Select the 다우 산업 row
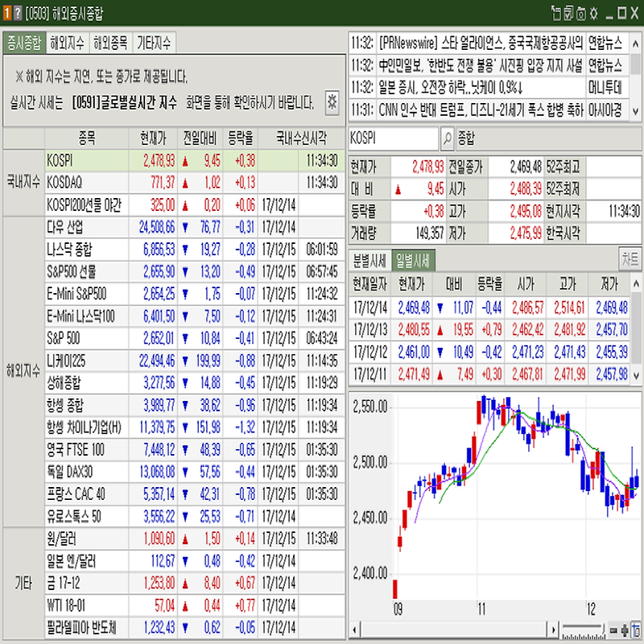This screenshot has height=644, width=644. click(x=195, y=227)
